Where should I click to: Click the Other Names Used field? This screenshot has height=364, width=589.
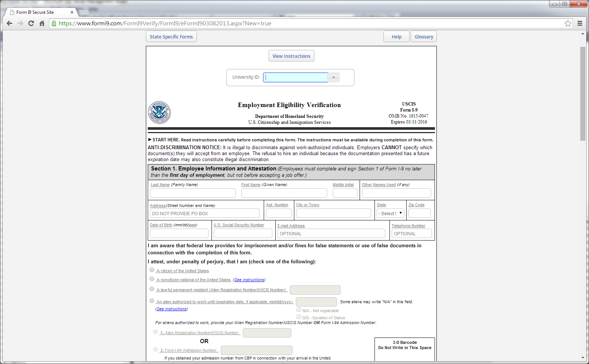tap(397, 193)
